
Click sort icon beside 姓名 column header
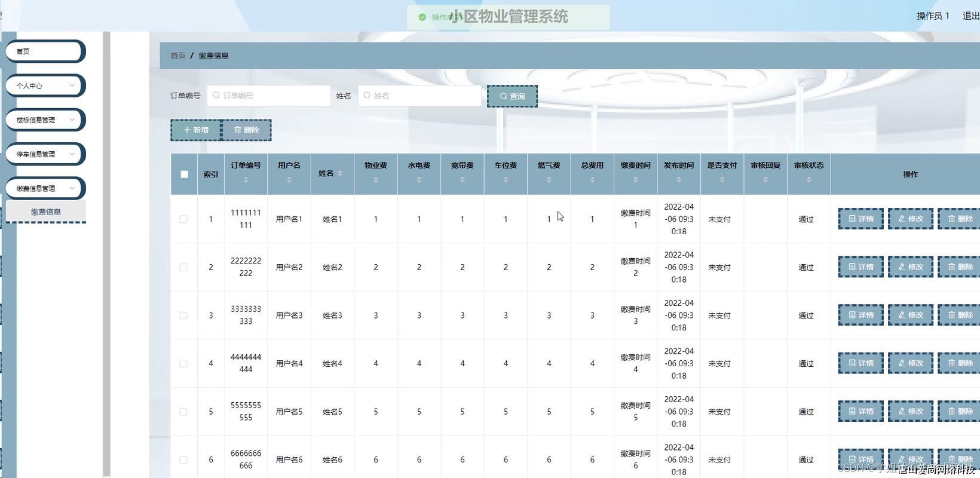point(340,174)
